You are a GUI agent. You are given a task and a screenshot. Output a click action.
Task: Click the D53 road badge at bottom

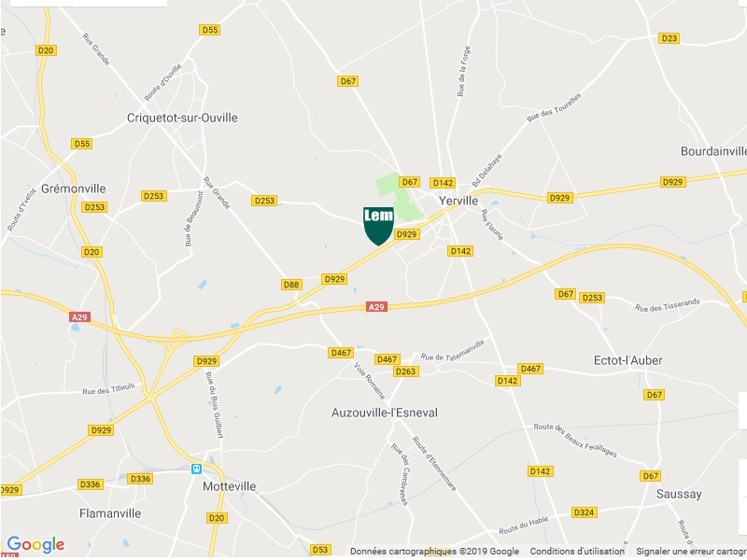[319, 550]
